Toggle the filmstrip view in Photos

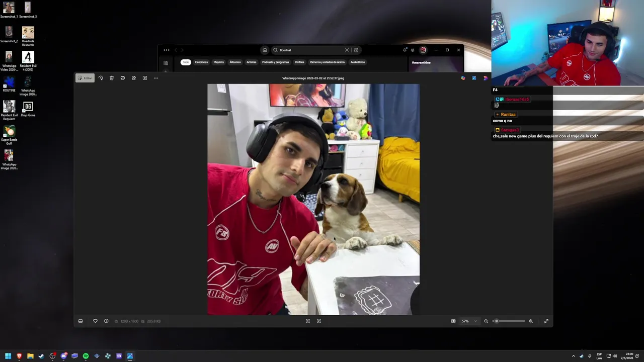point(80,321)
